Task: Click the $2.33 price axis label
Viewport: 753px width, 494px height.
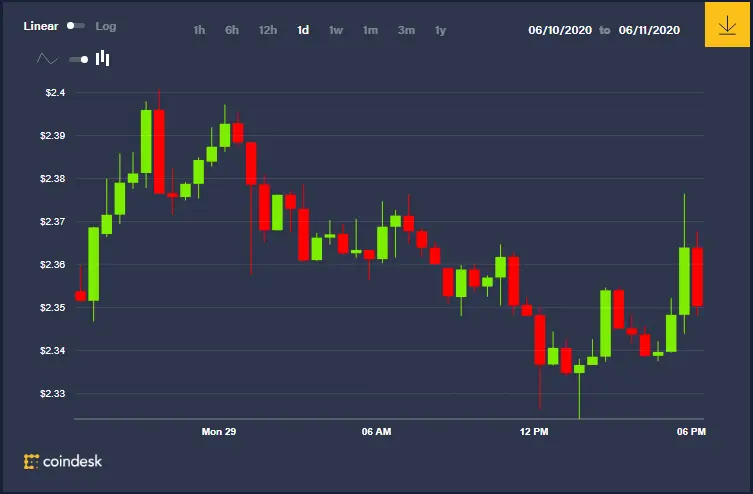Action: pos(53,394)
